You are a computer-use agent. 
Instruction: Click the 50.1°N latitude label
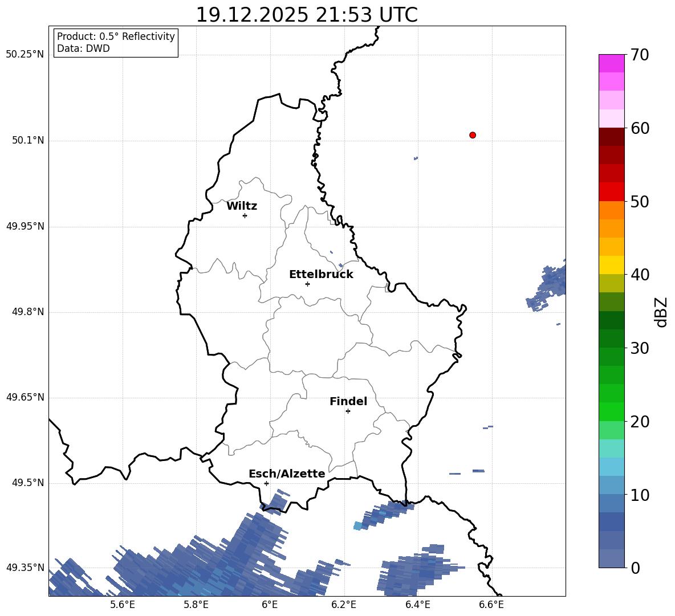(28, 141)
